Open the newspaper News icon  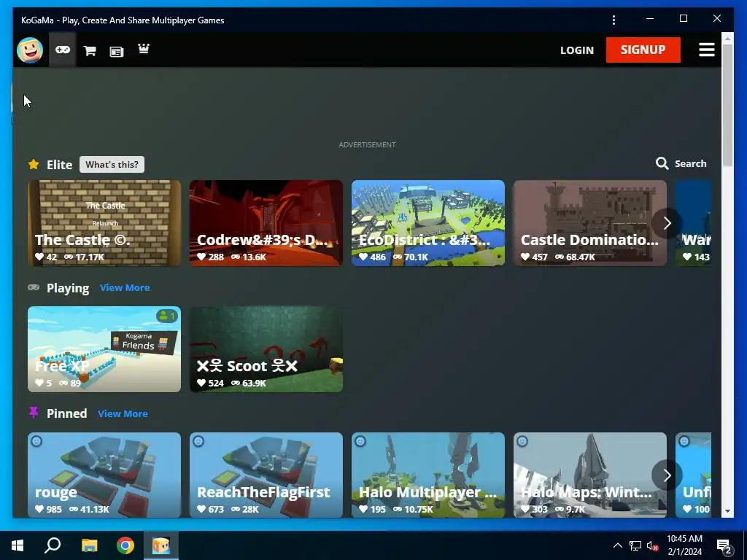click(x=117, y=51)
